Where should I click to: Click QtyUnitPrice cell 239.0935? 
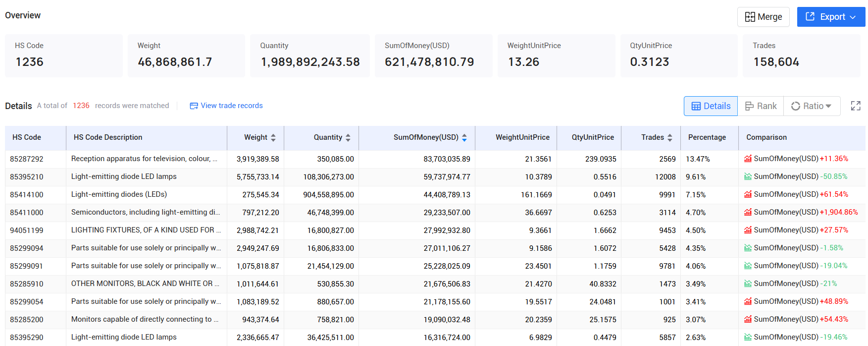601,159
